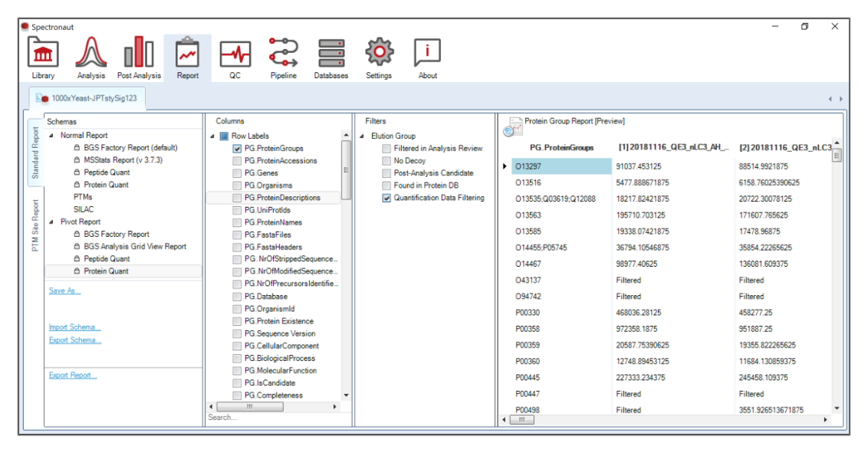Click the Row Labels table icon

224,136
